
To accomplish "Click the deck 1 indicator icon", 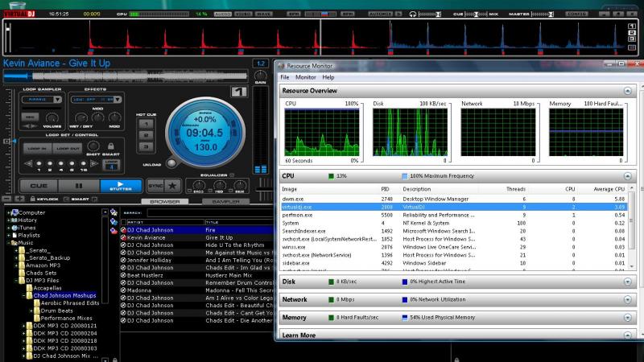I will pyautogui.click(x=238, y=92).
